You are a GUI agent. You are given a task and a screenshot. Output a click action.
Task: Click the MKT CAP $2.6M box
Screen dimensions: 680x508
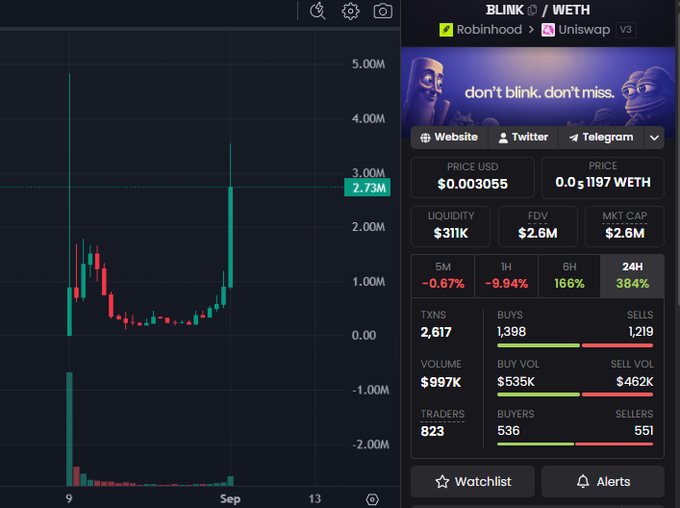624,226
